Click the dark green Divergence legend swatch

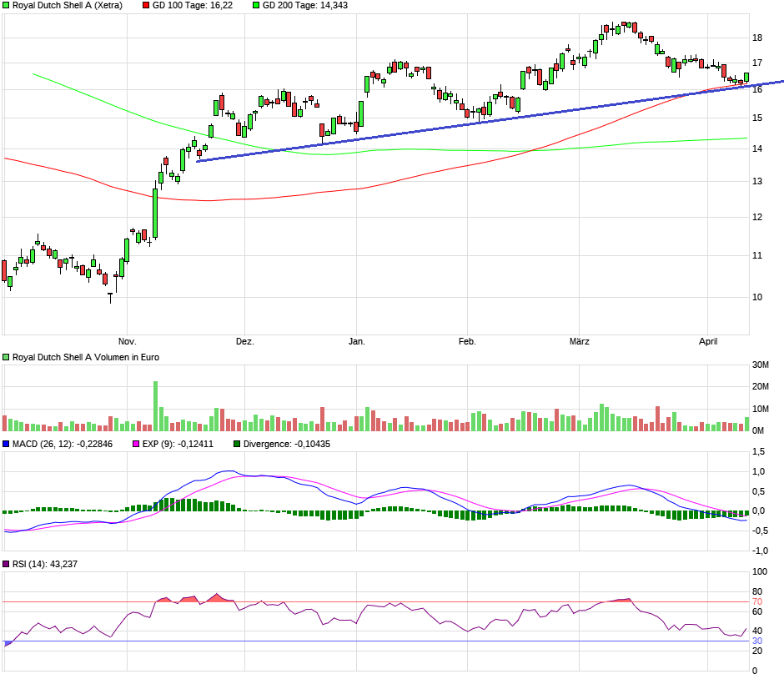[x=237, y=444]
